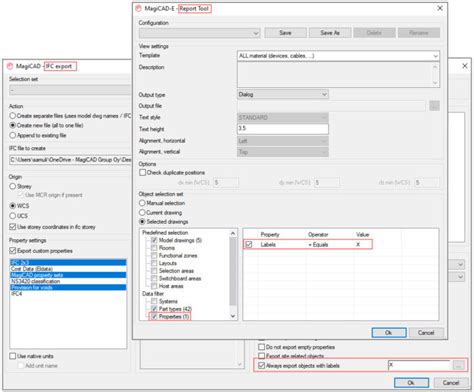Select the Storey origin radio button

coord(13,186)
